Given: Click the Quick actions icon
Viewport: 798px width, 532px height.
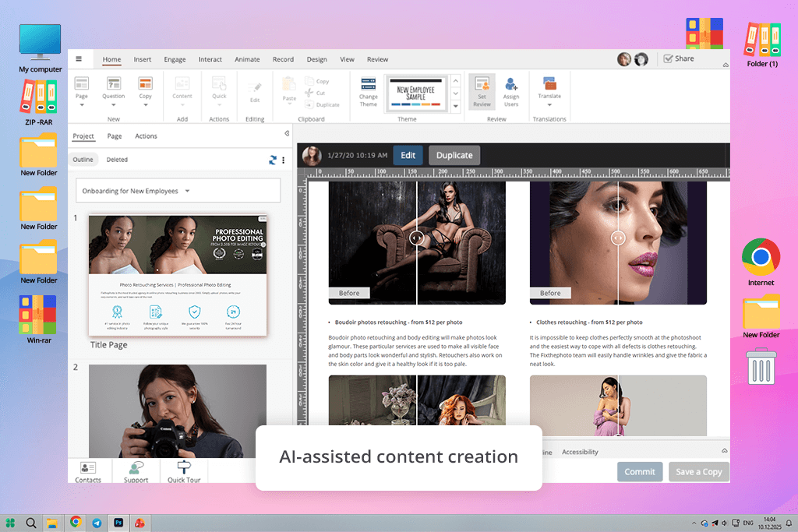Looking at the screenshot, I should pos(219,83).
